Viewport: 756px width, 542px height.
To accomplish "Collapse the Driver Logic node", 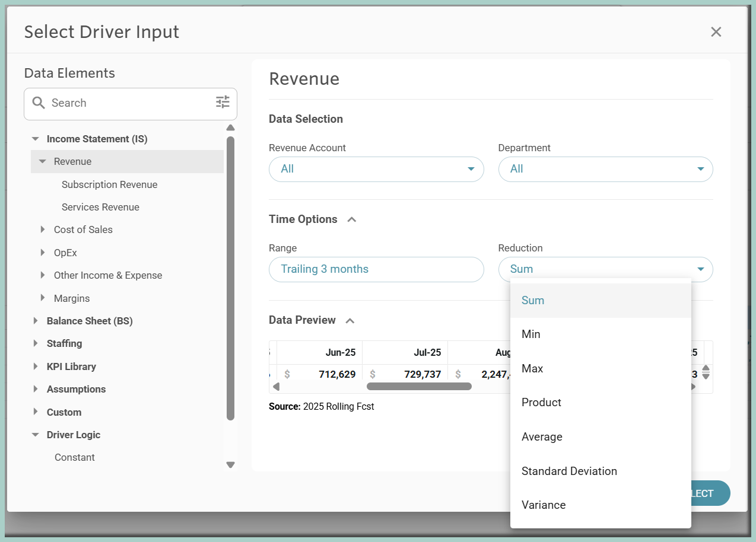I will point(36,435).
